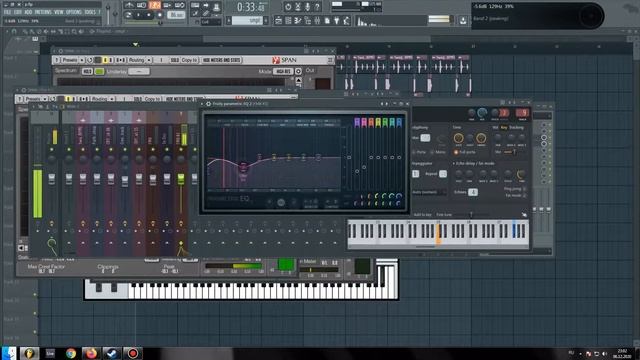Viewport: 640px width, 360px height.
Task: Click SOLO button in front SPAN window
Action: (x=175, y=60)
